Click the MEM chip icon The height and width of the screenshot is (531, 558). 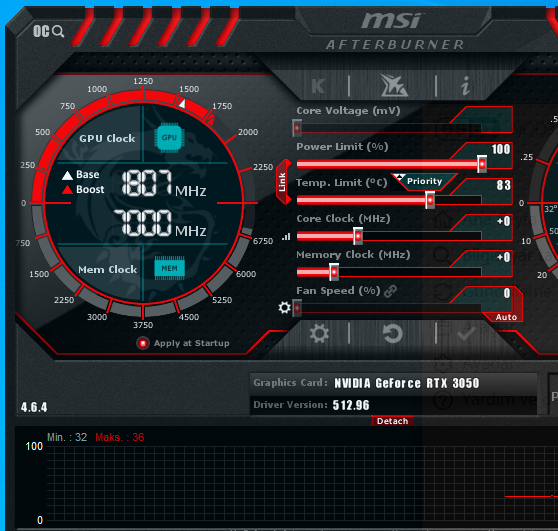click(169, 268)
